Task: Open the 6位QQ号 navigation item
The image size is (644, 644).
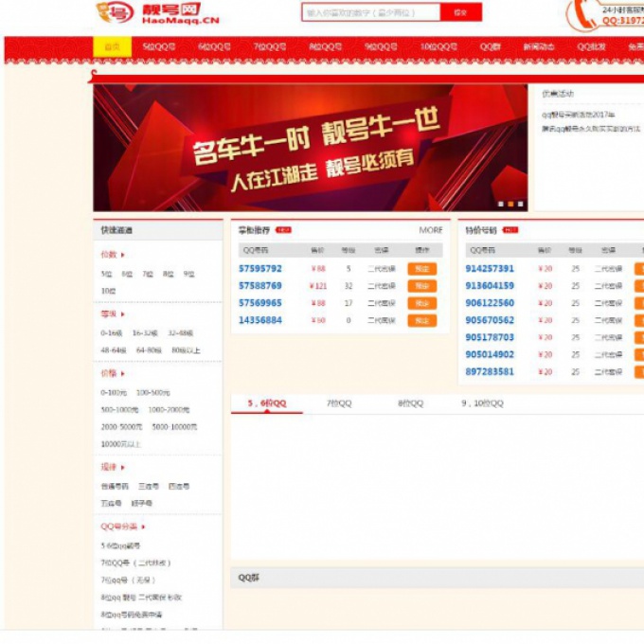Action: (214, 46)
